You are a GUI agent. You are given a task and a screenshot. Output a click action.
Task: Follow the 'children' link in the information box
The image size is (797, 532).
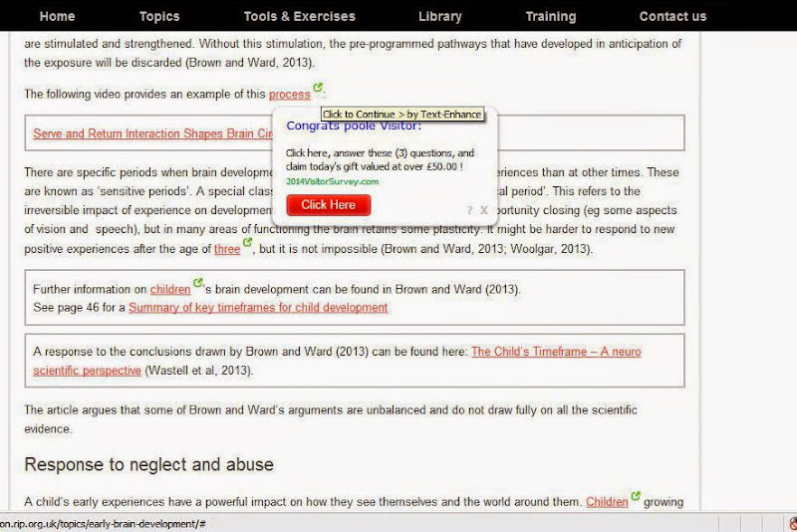(x=170, y=289)
